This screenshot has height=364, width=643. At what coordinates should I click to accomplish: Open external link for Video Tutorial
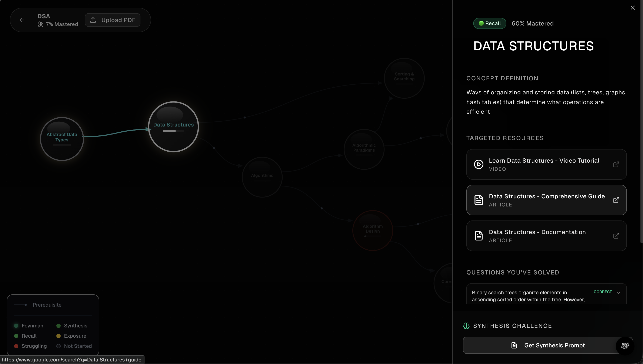tap(616, 164)
